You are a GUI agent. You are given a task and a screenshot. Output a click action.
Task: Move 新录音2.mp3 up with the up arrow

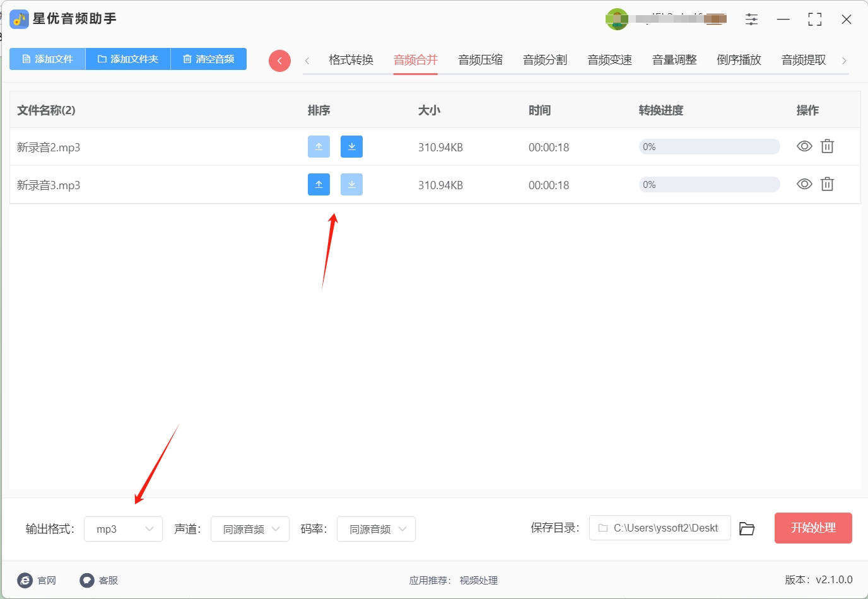(319, 147)
